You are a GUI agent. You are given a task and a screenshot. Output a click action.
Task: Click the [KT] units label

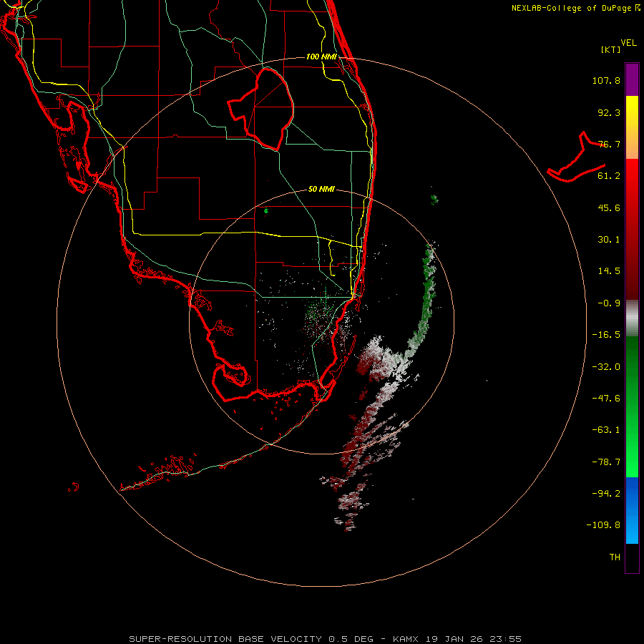[611, 49]
